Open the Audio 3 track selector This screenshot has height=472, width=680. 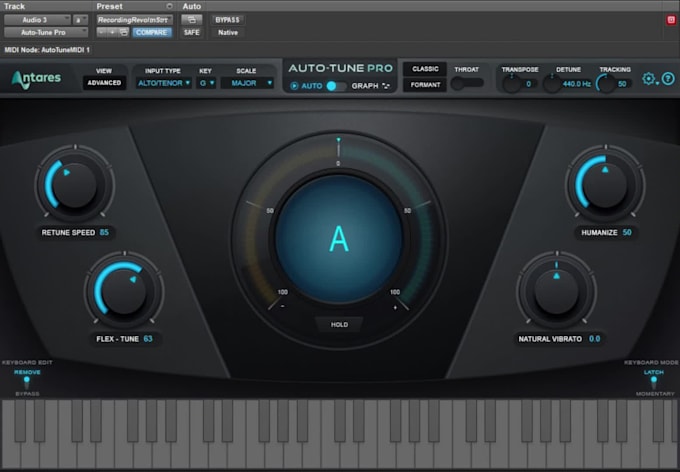pos(37,20)
